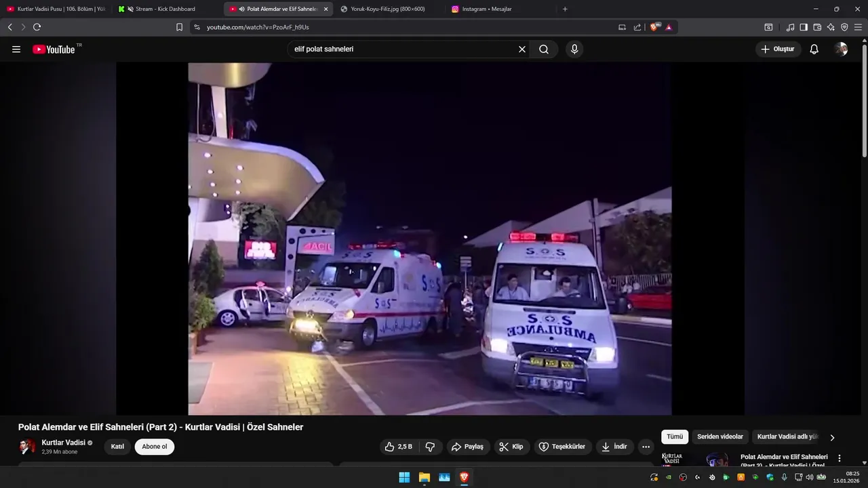Switch to Yoruk-Koyu-Filiz.jpg tab
The image size is (868, 488).
(x=389, y=9)
